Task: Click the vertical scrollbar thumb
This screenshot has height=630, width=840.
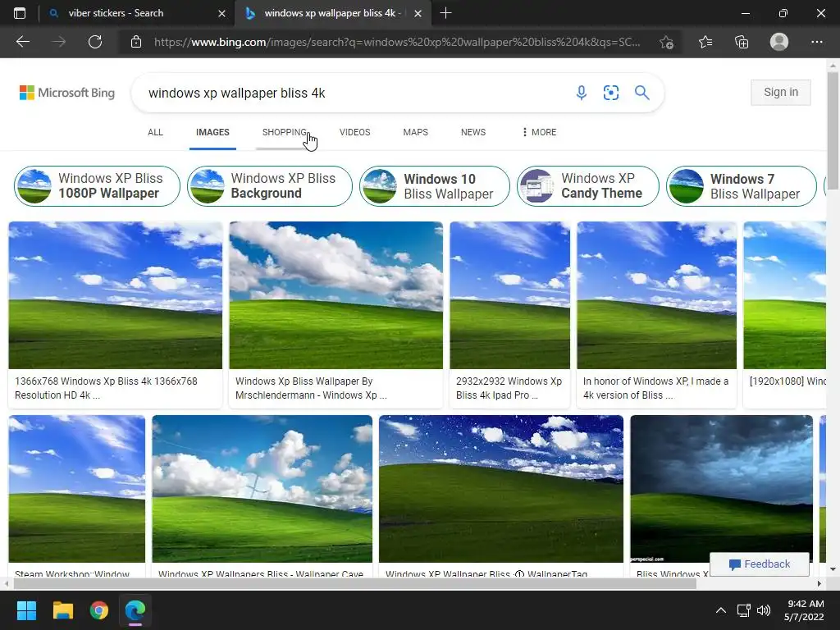Action: pos(833,130)
